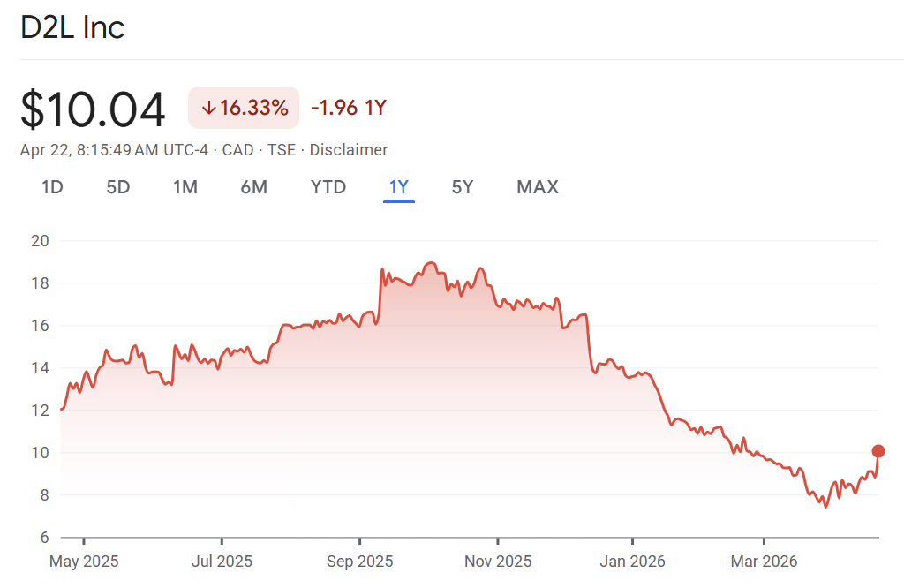This screenshot has height=588, width=904.
Task: Click the 16.33% change badge
Action: [x=244, y=109]
